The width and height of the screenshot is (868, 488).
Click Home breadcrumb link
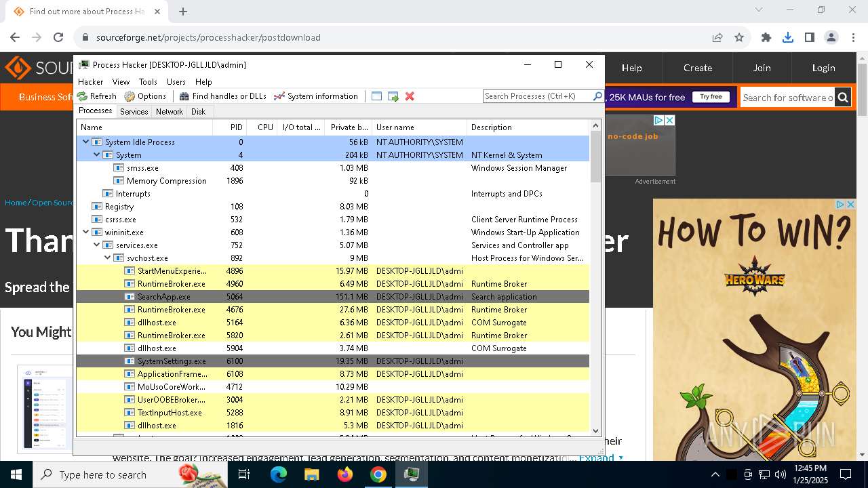[16, 203]
